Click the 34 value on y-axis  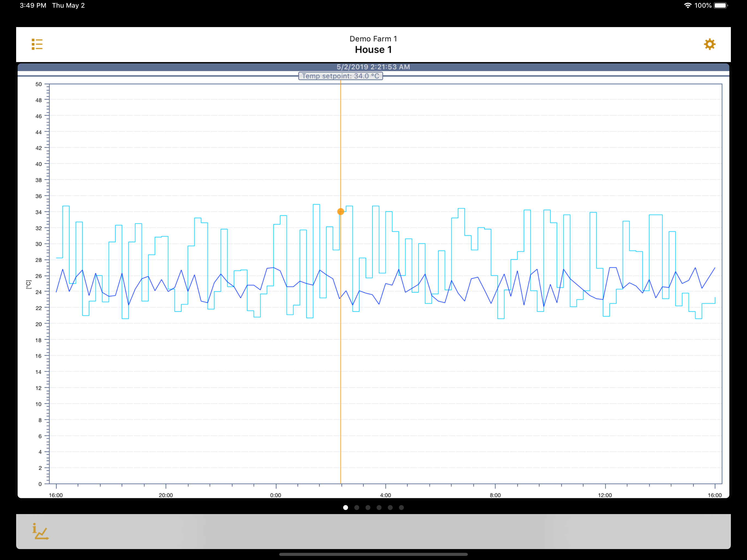click(39, 212)
